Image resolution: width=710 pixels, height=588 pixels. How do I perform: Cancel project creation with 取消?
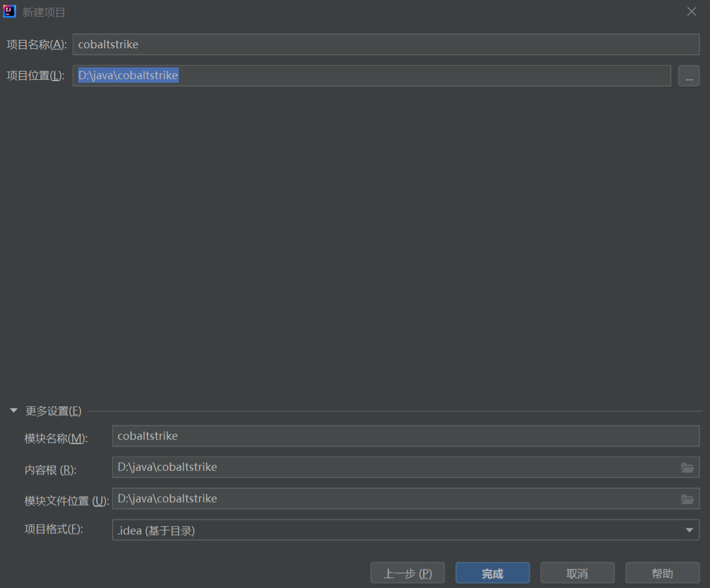pos(577,573)
